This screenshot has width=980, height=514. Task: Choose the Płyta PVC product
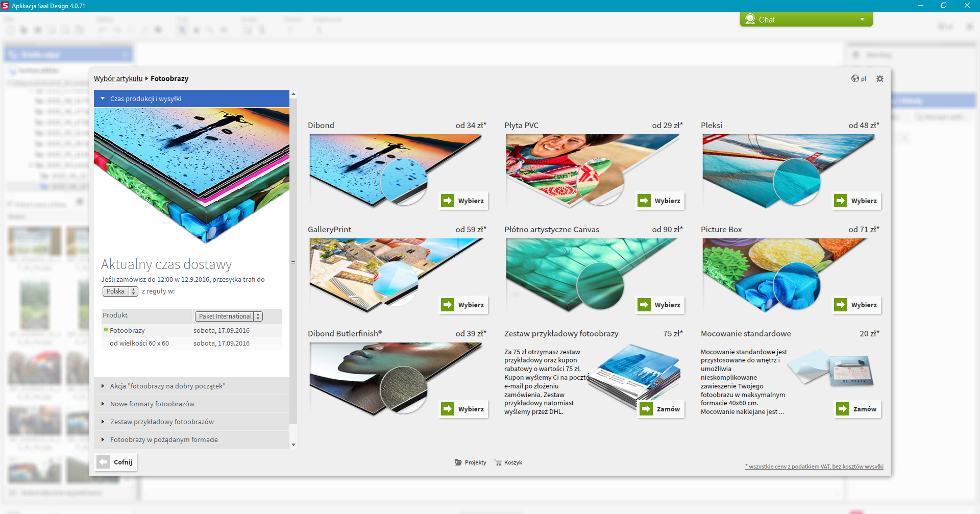tap(660, 201)
